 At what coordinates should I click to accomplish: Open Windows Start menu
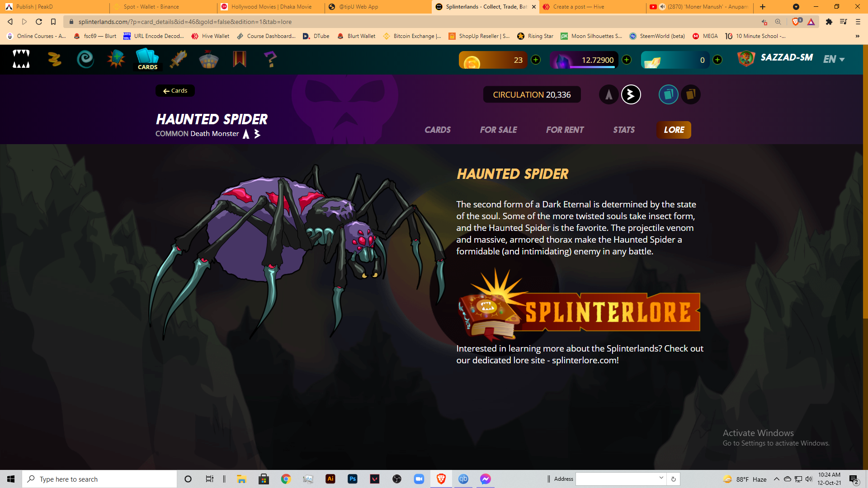point(11,479)
